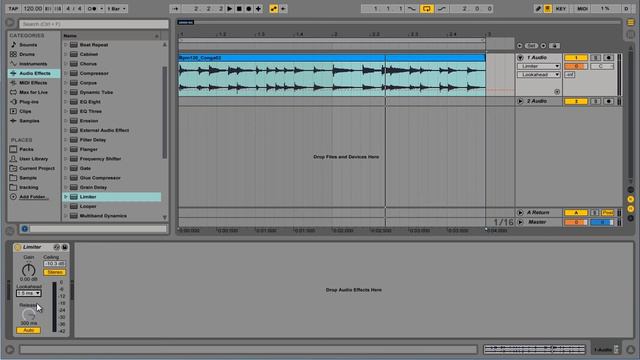Toggle the computer MIDI keyboard icon
Viewport: 640px width, 360px height.
click(x=547, y=9)
